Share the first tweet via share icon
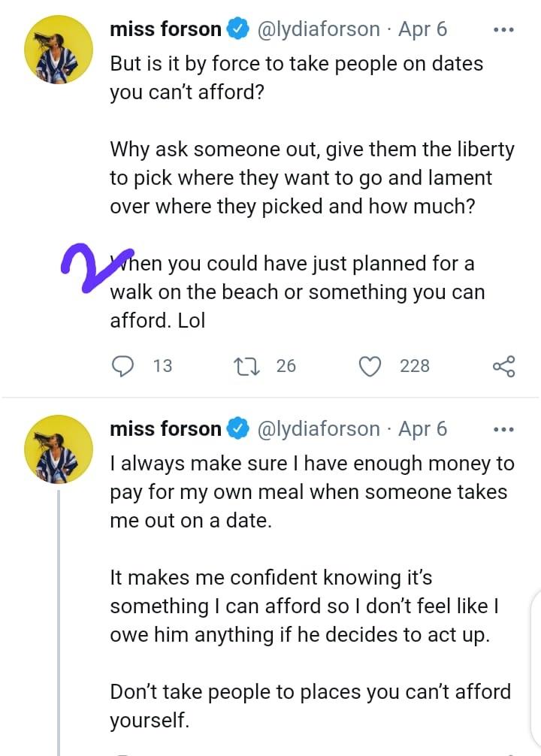 (x=503, y=366)
